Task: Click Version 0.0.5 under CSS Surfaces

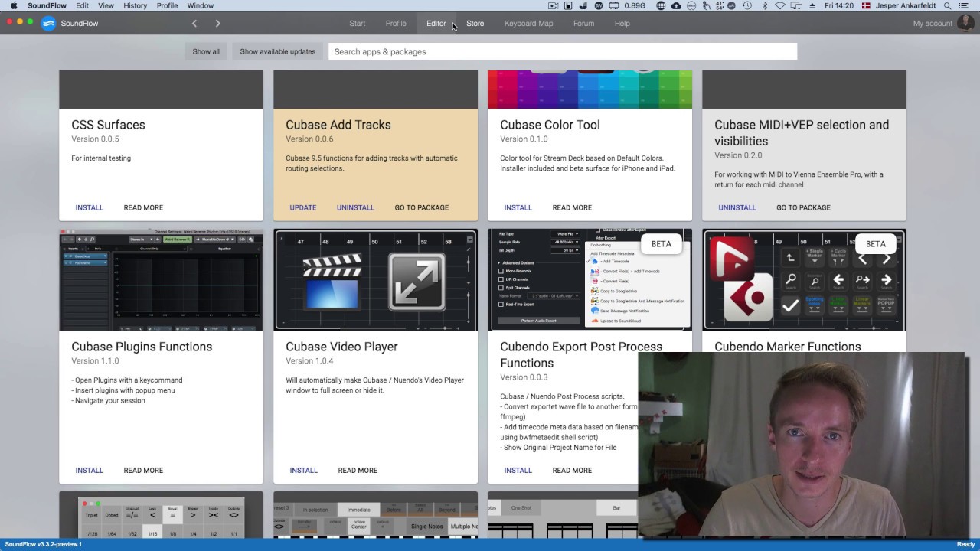Action: click(95, 139)
